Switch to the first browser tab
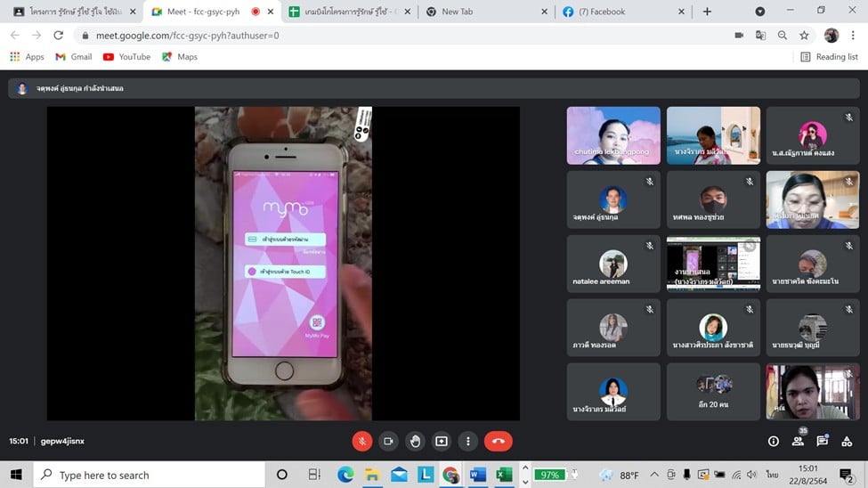 coord(75,12)
